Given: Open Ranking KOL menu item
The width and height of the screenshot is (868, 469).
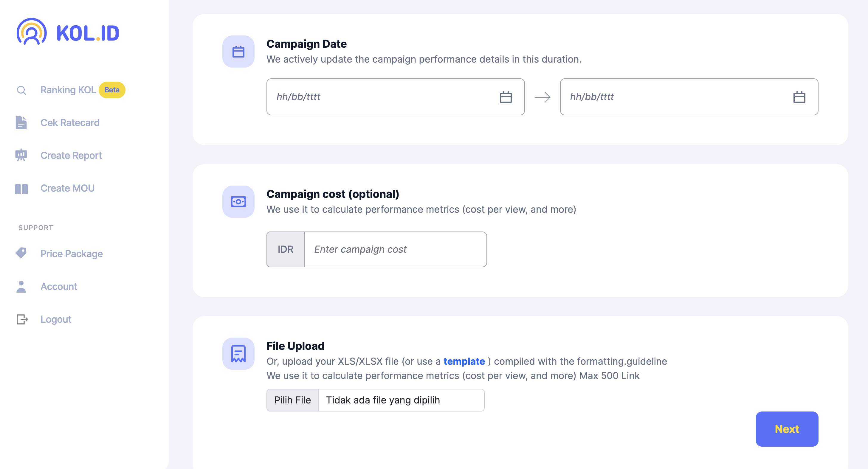Looking at the screenshot, I should [68, 90].
